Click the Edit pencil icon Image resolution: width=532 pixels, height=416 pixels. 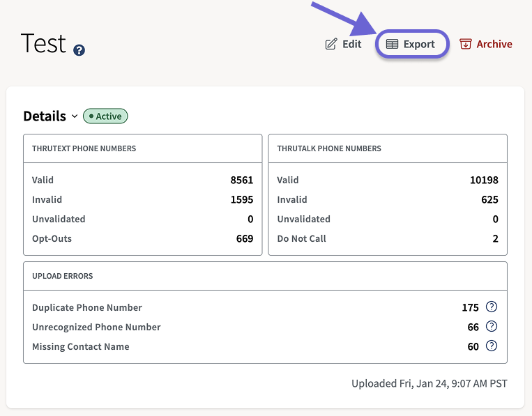point(331,44)
